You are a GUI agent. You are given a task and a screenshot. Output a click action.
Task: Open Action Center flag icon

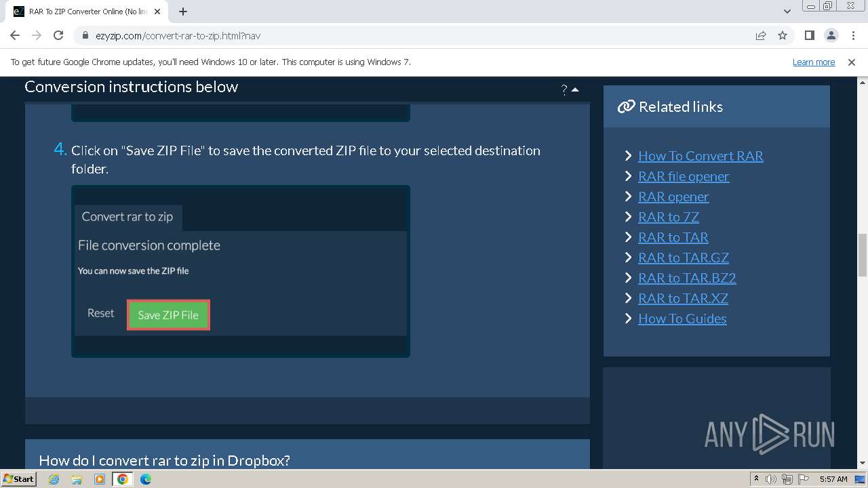(x=804, y=479)
